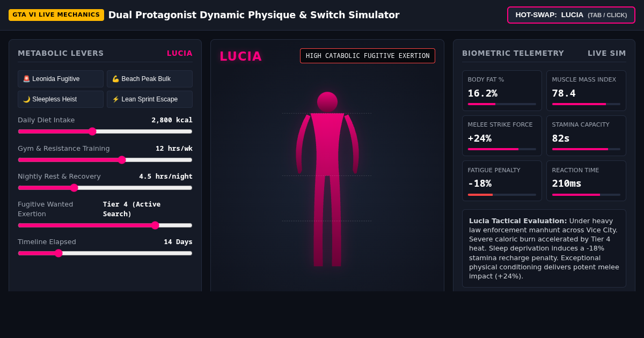
Task: Apply the Leonida Fugitive preset
Action: [61, 79]
